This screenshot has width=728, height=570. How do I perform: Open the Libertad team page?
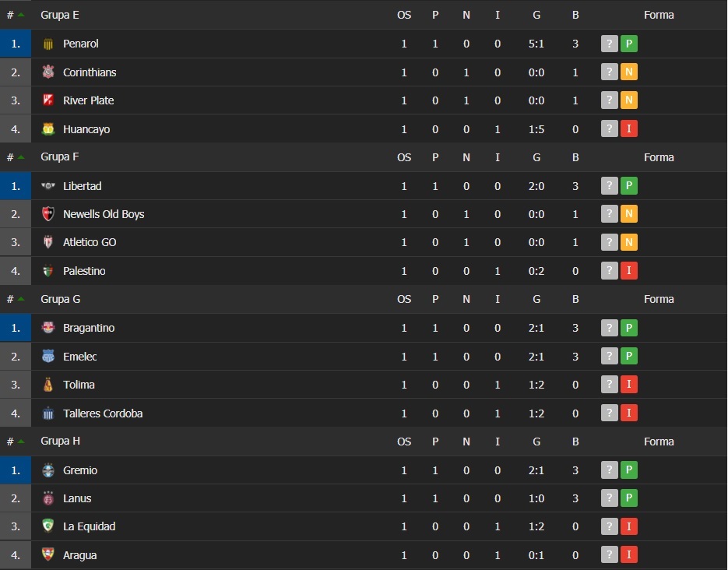[x=83, y=186]
